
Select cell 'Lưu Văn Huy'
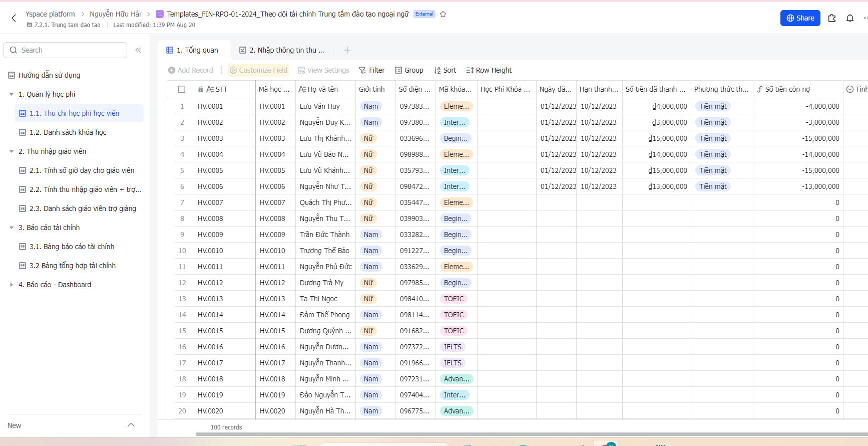click(x=325, y=106)
